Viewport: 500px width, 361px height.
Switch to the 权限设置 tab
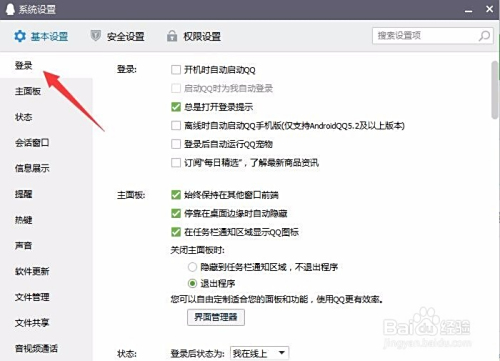[194, 36]
